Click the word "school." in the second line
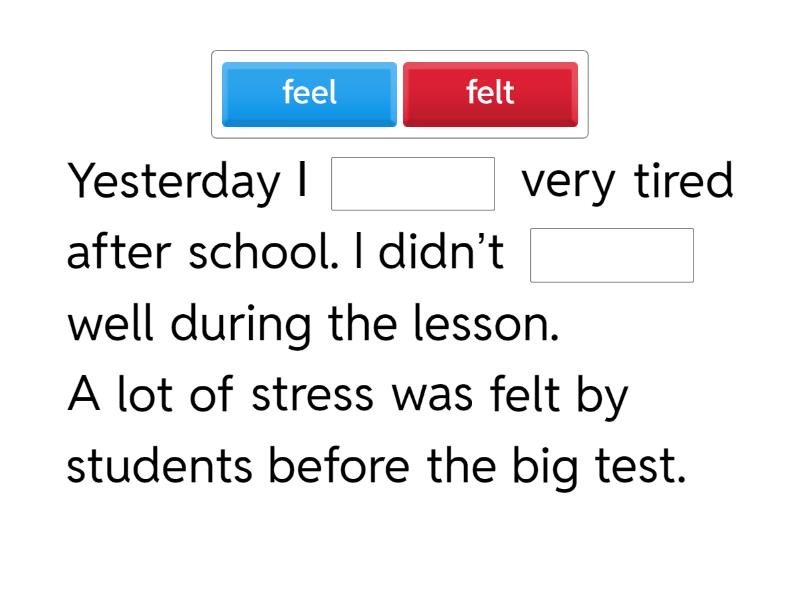This screenshot has width=800, height=600. pos(264,252)
